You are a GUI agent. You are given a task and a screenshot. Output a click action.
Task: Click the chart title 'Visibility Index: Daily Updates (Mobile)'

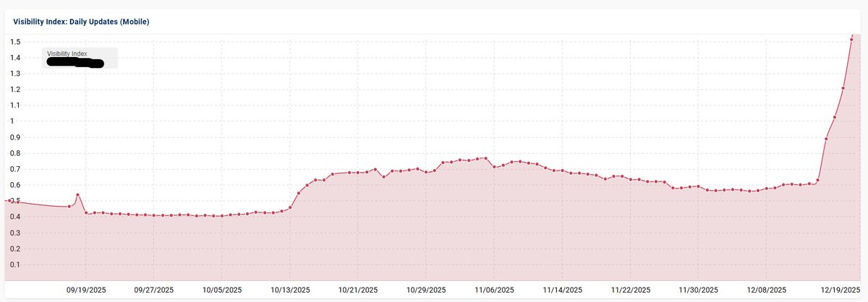coord(81,22)
